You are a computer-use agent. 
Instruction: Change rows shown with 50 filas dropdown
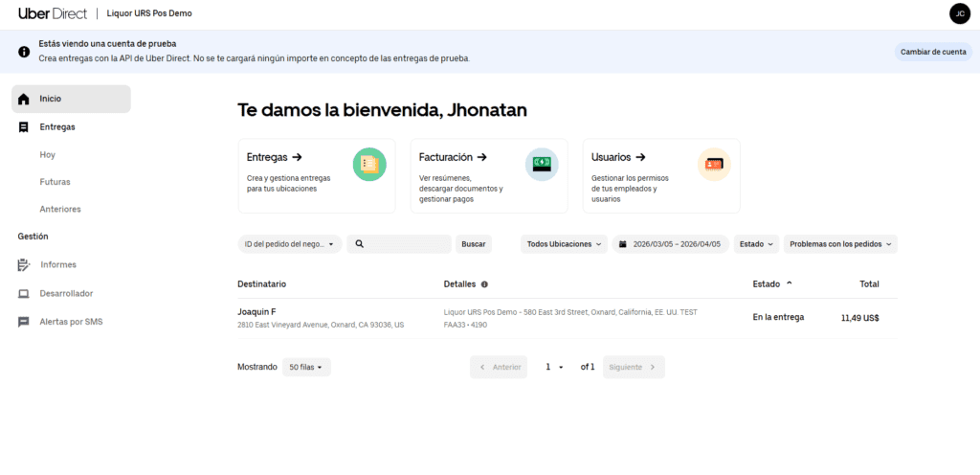point(306,368)
